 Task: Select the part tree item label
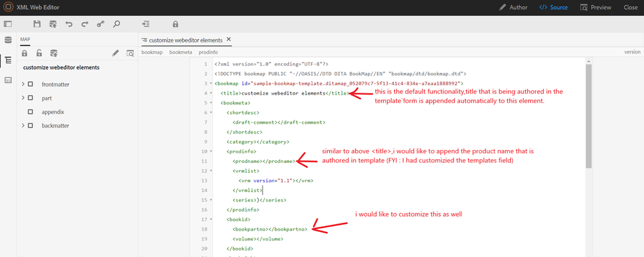pyautogui.click(x=46, y=99)
